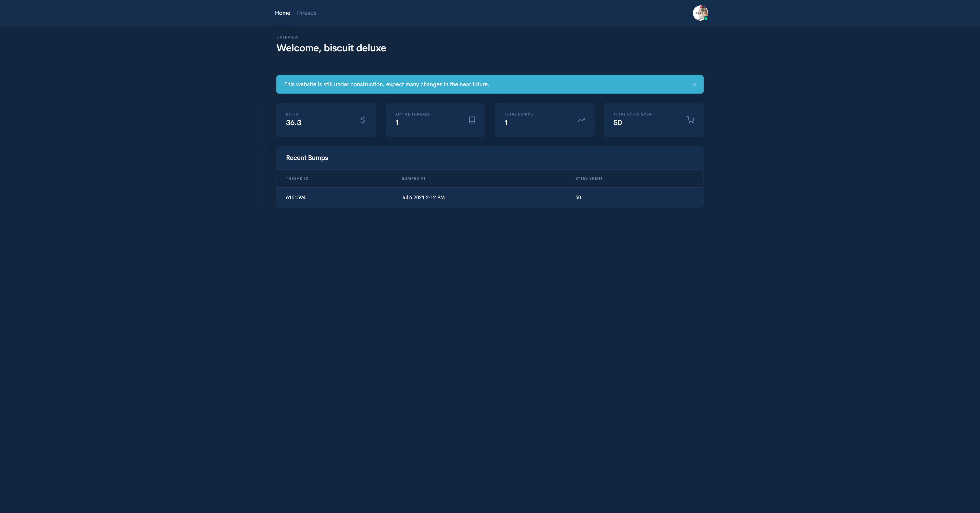Click the trending arrow icon in the Total Bumps card
Image resolution: width=980 pixels, height=513 pixels.
(x=581, y=120)
